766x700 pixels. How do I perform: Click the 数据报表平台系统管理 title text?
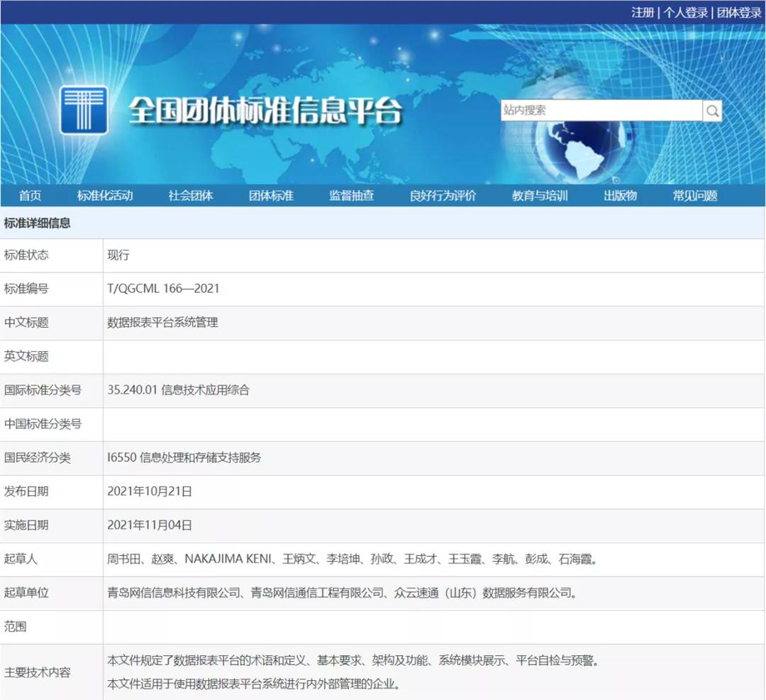(x=162, y=323)
